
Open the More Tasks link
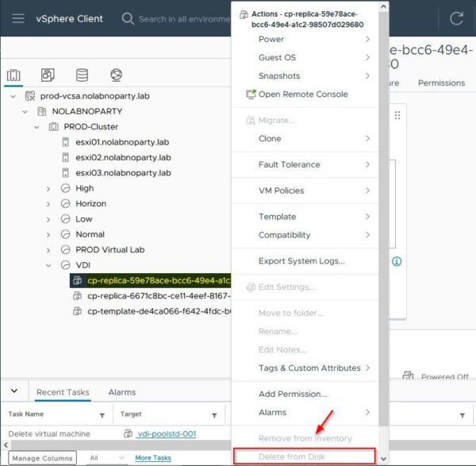153,457
